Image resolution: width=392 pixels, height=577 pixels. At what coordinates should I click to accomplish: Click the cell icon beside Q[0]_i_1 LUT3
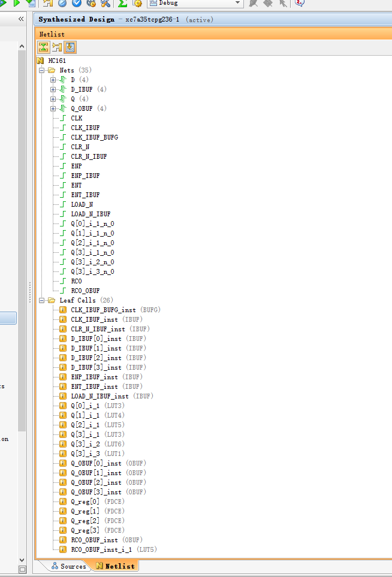coord(63,406)
